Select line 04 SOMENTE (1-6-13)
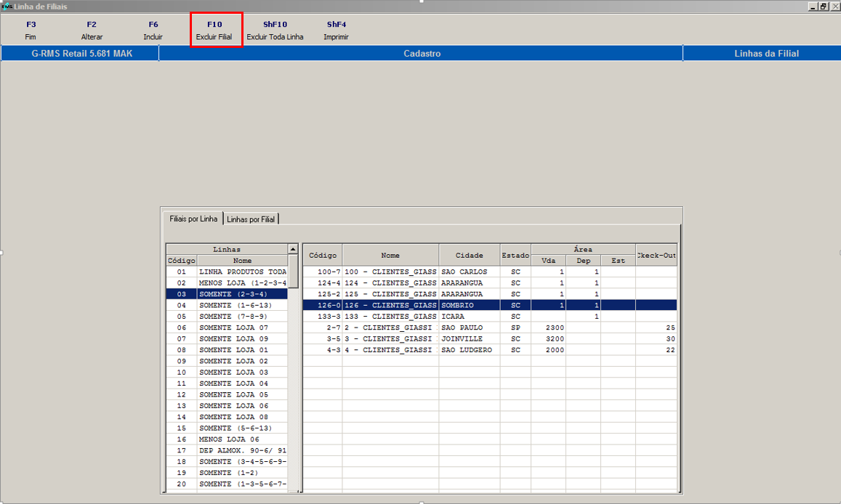The width and height of the screenshot is (841, 504). click(x=227, y=305)
